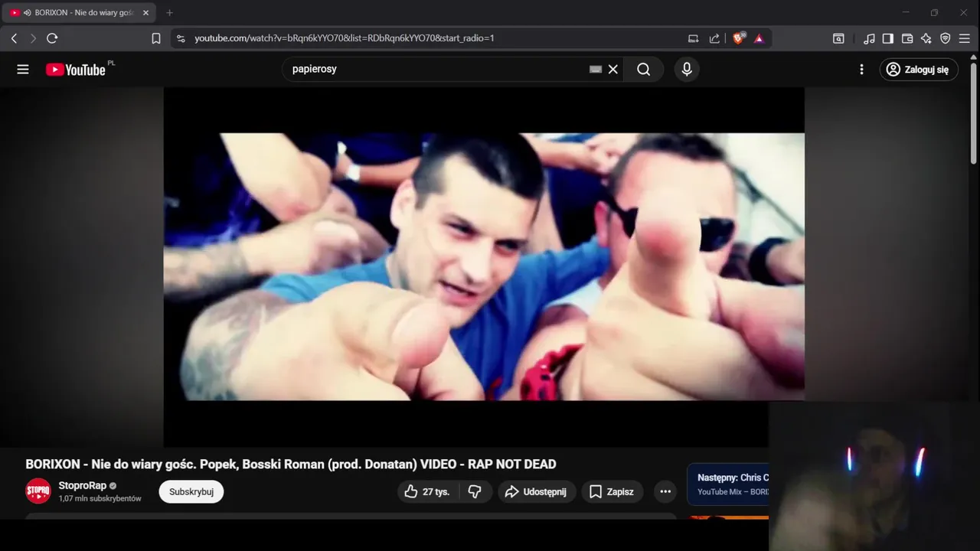Click the video player to pause
Viewport: 980px width, 551px height.
[x=484, y=266]
